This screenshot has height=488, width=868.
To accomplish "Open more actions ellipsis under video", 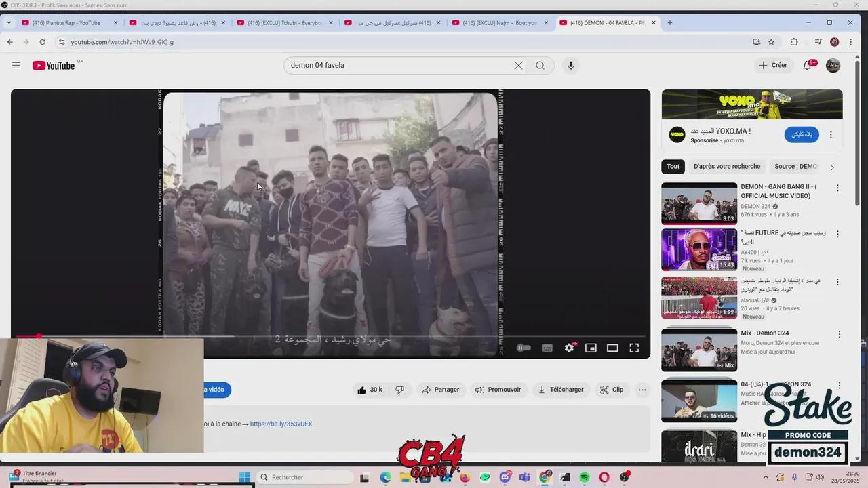I will pyautogui.click(x=642, y=390).
